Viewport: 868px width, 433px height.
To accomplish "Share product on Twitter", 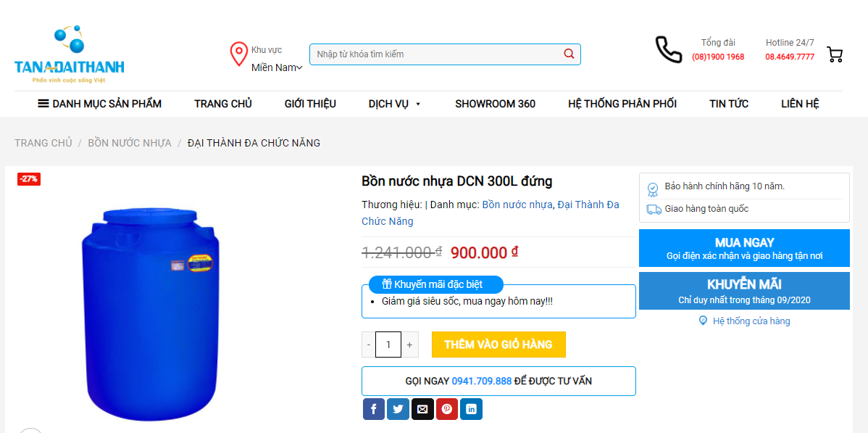I will [x=398, y=409].
